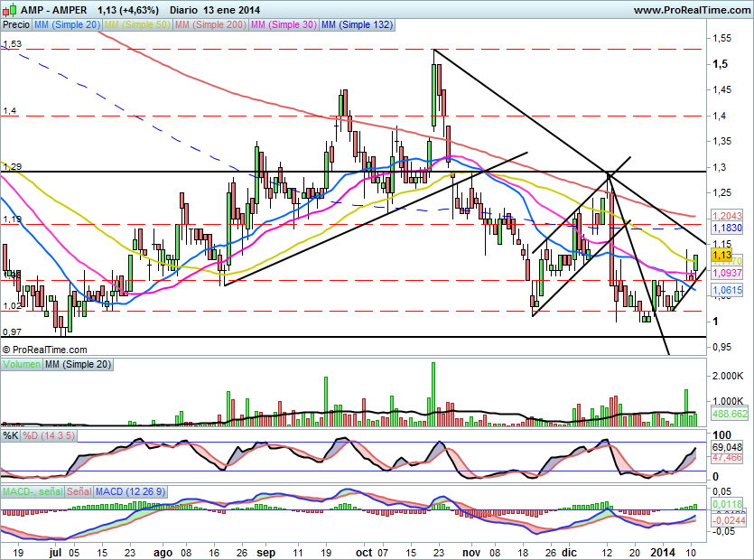The height and width of the screenshot is (560, 754).
Task: Select the MM (Simple 200) indicator label
Action: pyautogui.click(x=210, y=24)
